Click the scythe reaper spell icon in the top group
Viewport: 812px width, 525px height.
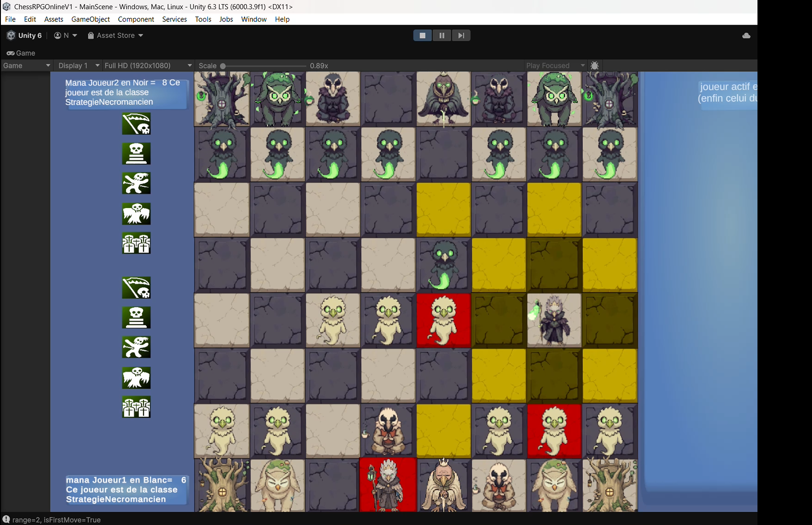pos(136,124)
